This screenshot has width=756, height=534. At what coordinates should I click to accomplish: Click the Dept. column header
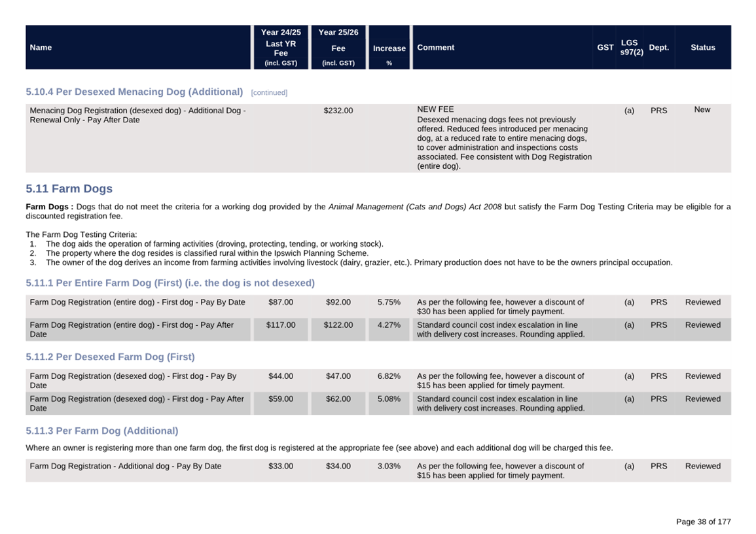[658, 47]
